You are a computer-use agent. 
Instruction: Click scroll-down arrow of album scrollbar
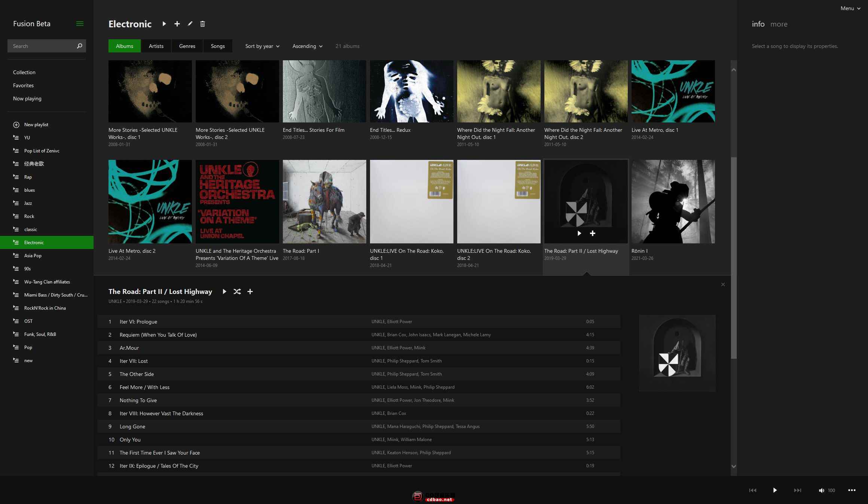click(734, 467)
